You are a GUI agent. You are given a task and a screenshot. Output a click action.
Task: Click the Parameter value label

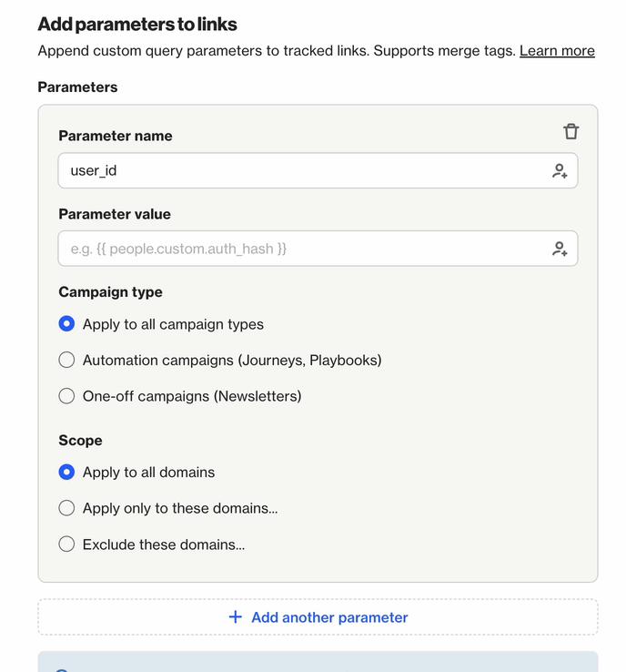(x=115, y=214)
